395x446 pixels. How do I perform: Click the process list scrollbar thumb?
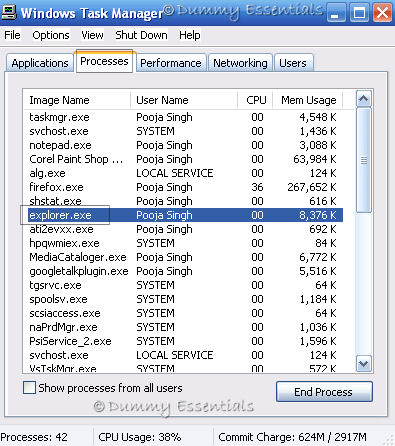pos(363,160)
